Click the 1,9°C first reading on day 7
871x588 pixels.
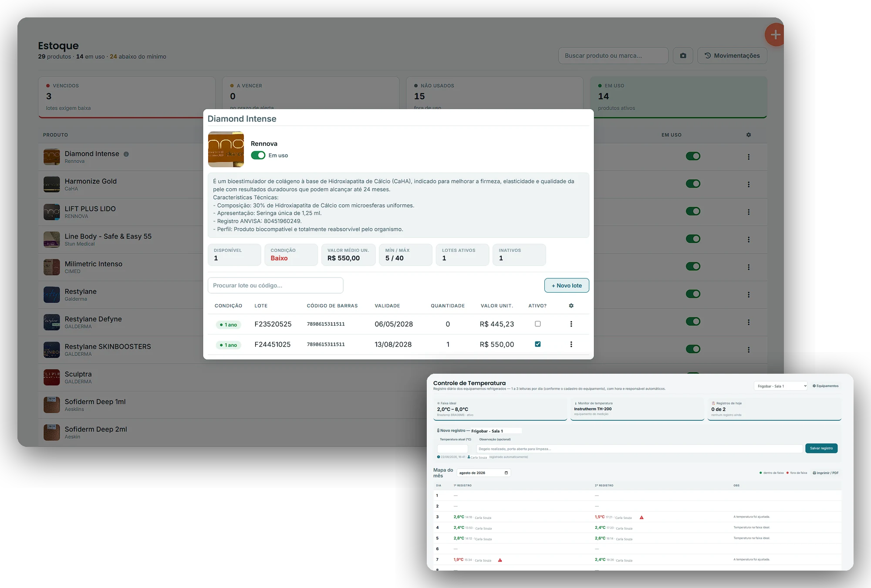tap(459, 560)
